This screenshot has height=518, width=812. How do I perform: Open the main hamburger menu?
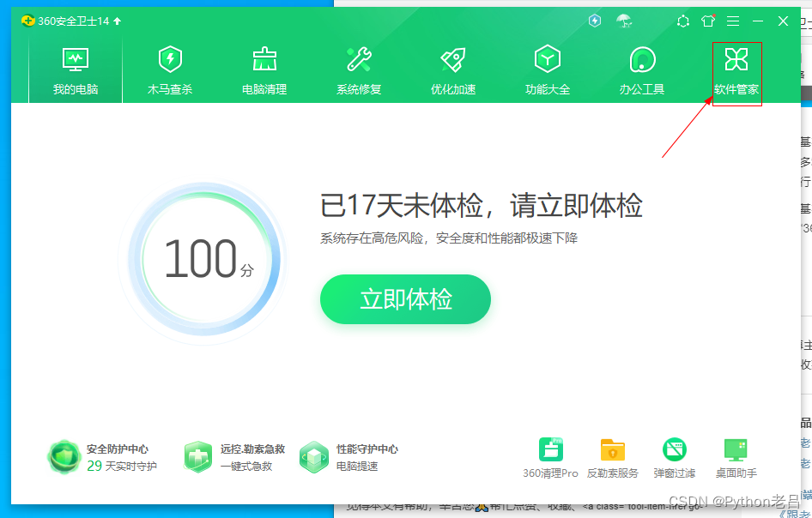733,21
